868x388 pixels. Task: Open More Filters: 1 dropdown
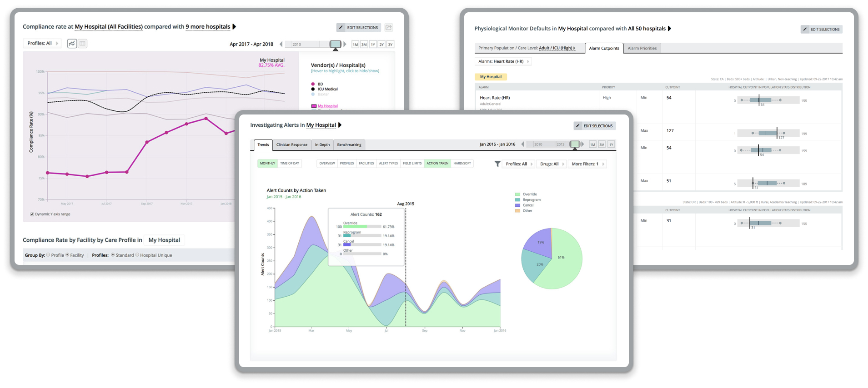coord(587,164)
